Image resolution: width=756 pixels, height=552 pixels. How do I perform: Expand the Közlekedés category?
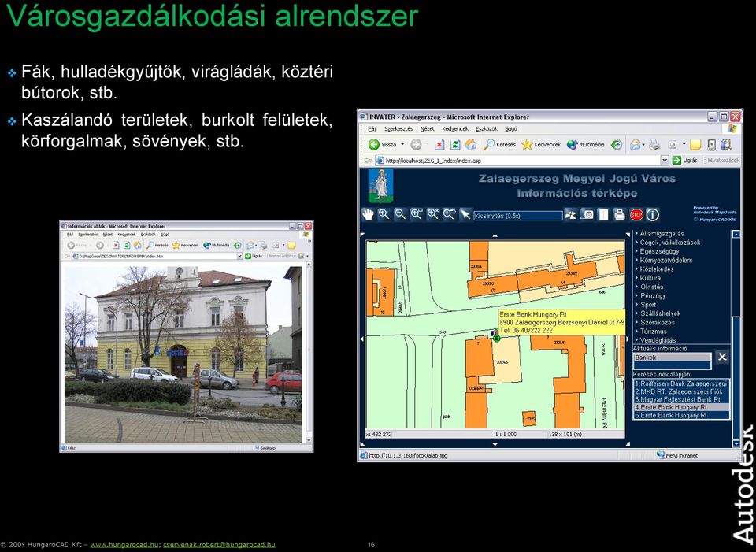(654, 269)
